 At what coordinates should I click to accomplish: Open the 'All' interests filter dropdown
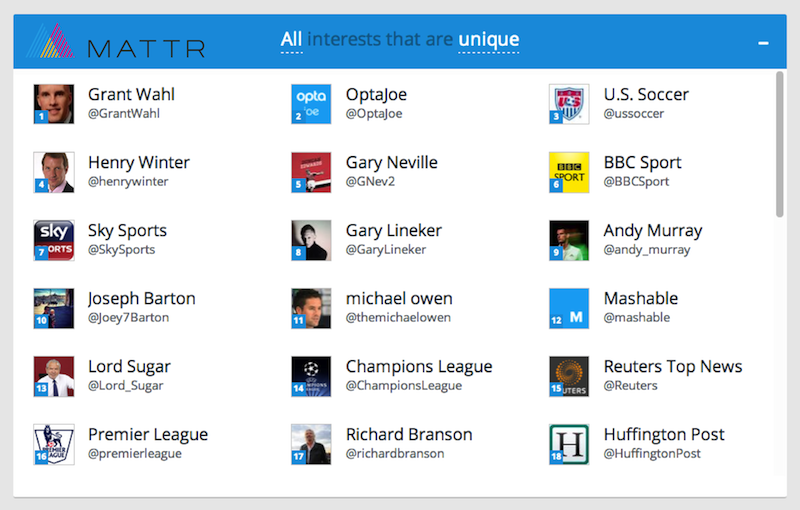pyautogui.click(x=291, y=40)
